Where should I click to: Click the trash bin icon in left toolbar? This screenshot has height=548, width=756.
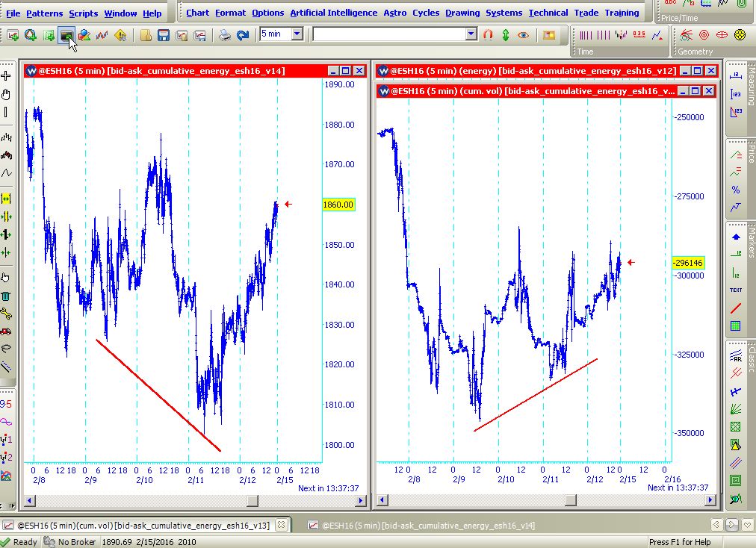6,296
